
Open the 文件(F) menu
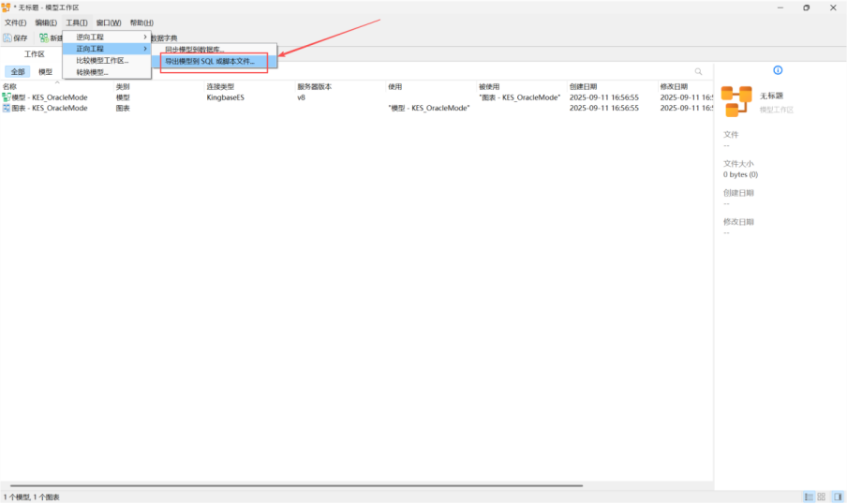point(15,22)
